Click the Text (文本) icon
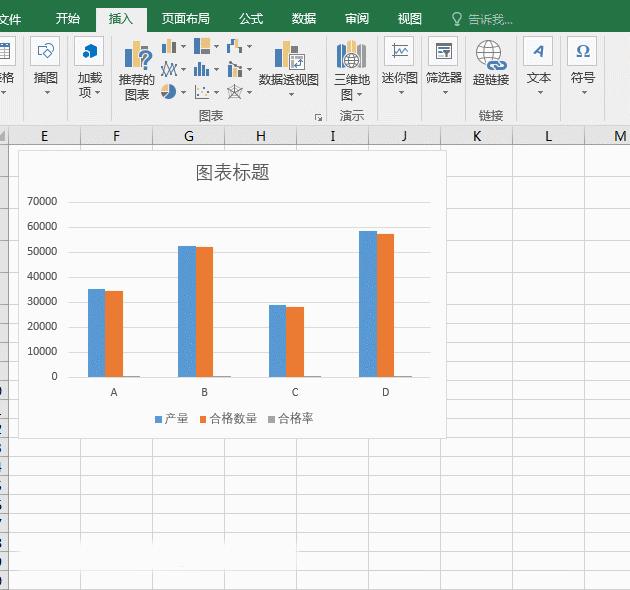630x590 pixels. coord(538,51)
